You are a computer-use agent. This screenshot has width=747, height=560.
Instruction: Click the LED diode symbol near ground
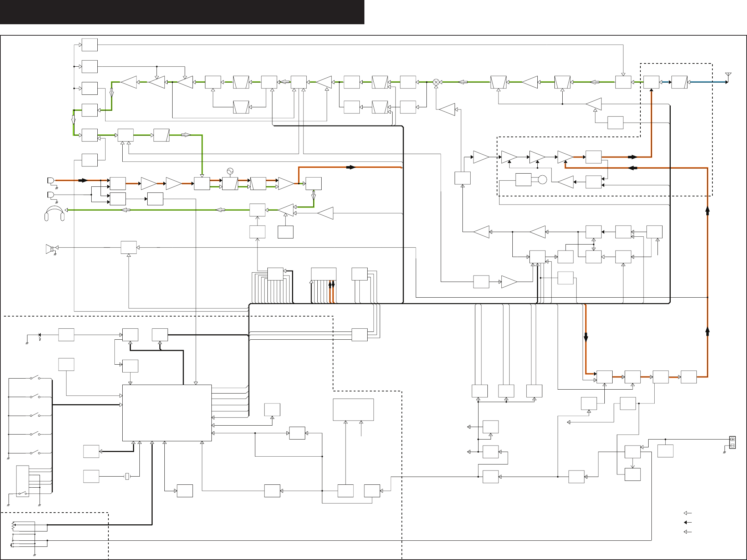pos(39,335)
